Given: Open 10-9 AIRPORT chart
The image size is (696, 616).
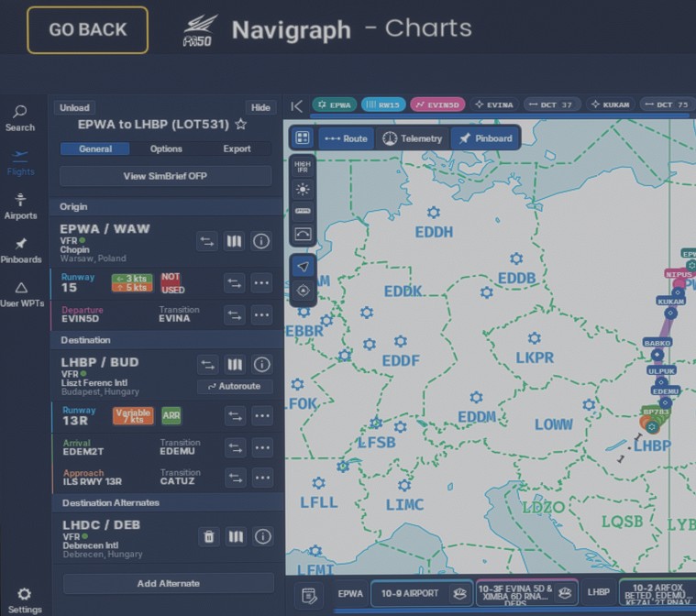Looking at the screenshot, I should pos(421,593).
